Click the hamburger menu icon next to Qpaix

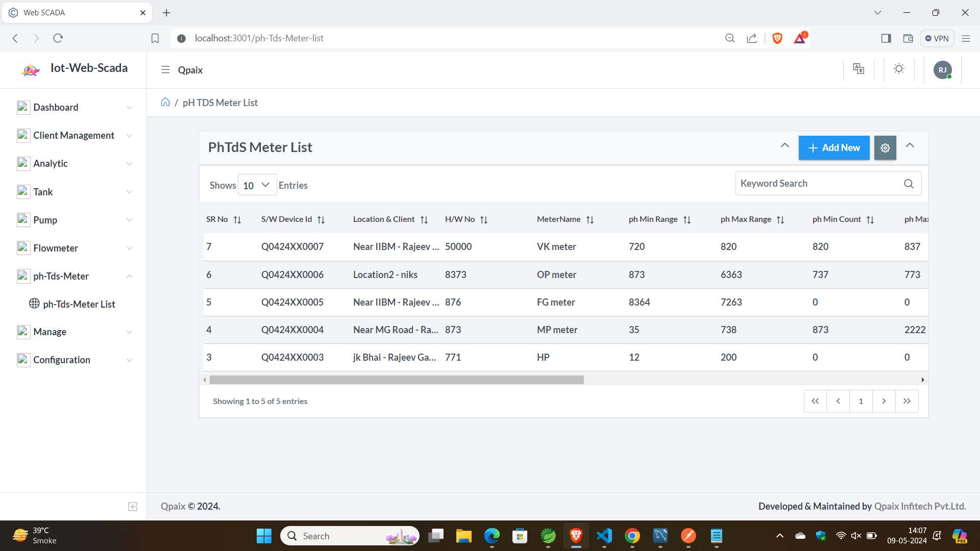[165, 70]
